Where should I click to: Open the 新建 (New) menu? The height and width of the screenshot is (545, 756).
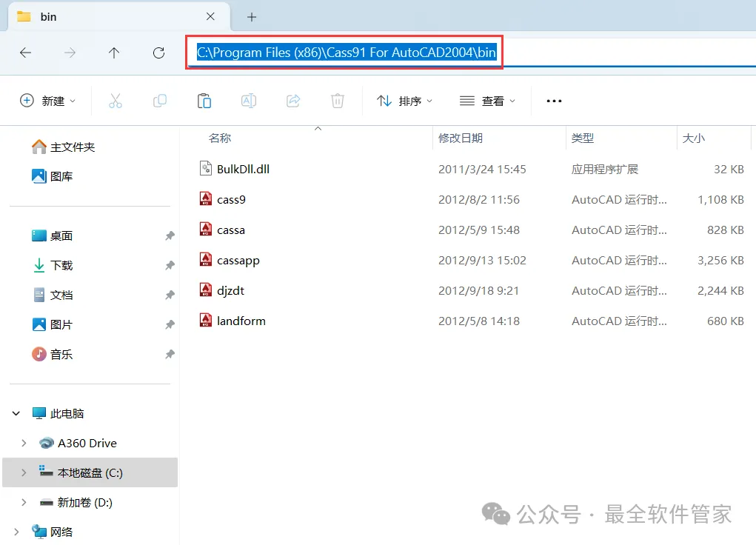tap(47, 101)
